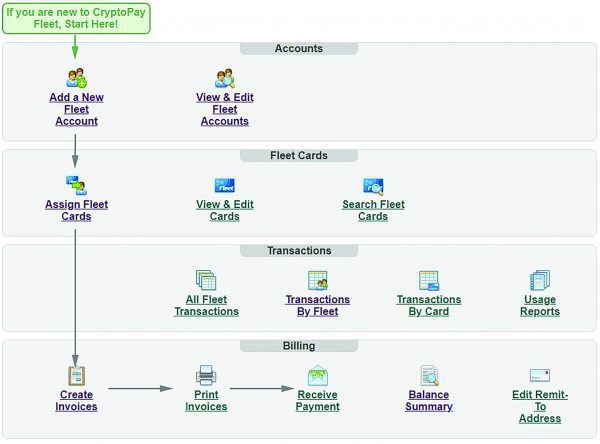
Task: Click the Search Fleet Cards icon
Action: 373,185
